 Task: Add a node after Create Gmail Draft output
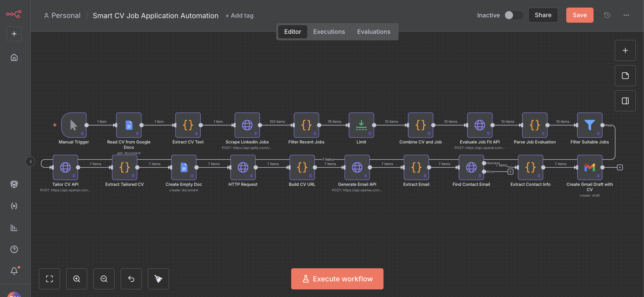pos(620,167)
